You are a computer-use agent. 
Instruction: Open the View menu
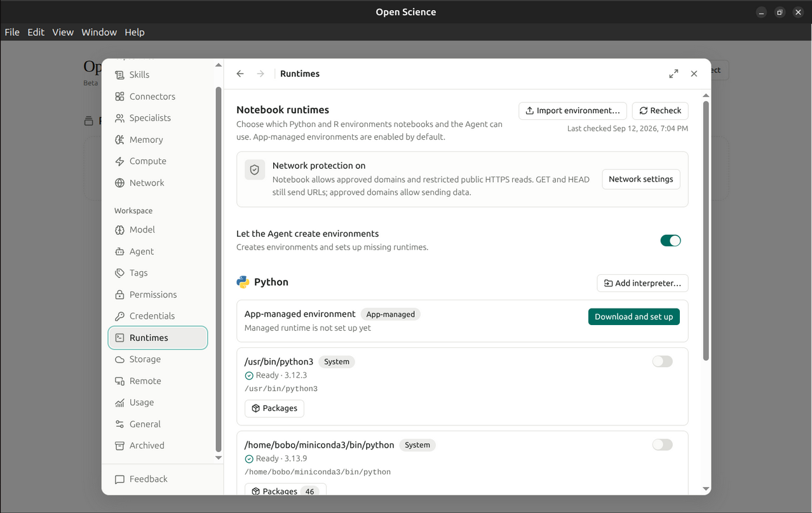[x=63, y=32]
